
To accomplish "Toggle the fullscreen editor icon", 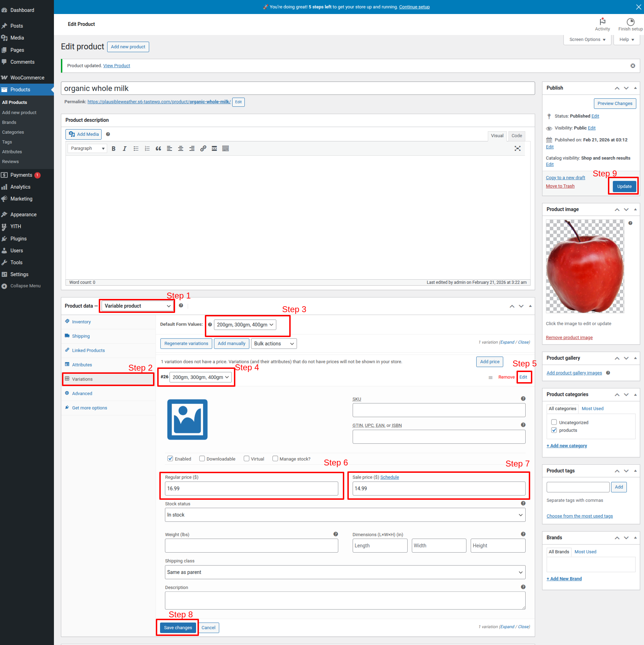I will point(517,149).
